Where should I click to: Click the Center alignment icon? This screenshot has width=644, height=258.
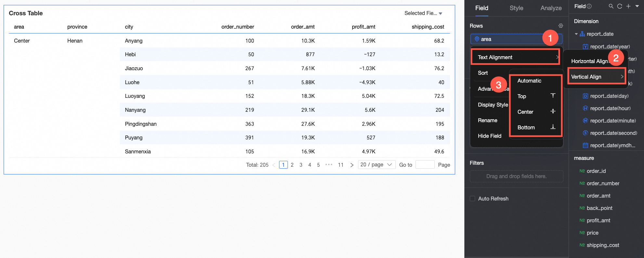[x=553, y=111]
